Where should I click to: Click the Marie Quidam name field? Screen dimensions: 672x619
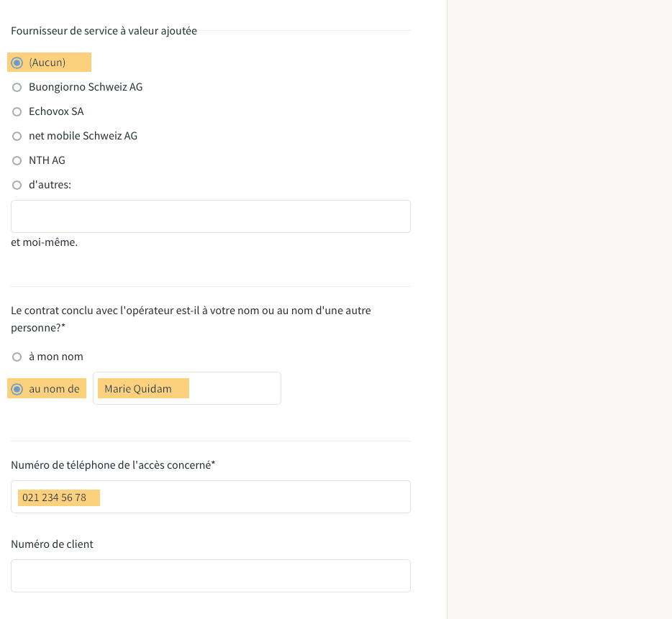coord(187,388)
